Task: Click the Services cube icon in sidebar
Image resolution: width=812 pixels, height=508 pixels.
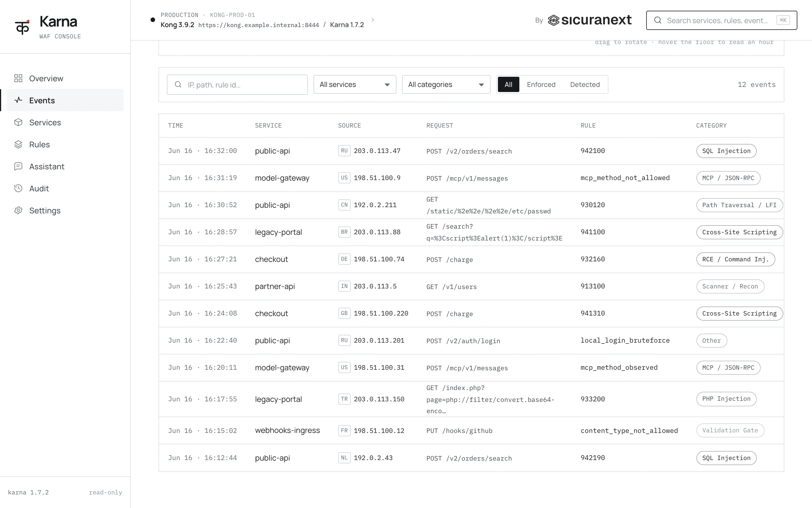Action: [x=18, y=122]
